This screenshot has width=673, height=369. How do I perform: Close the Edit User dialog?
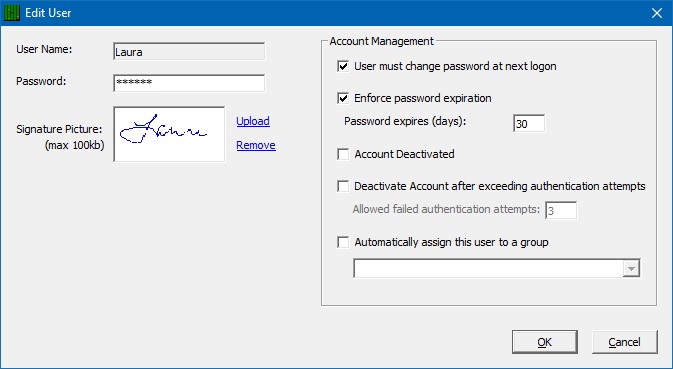coord(657,13)
